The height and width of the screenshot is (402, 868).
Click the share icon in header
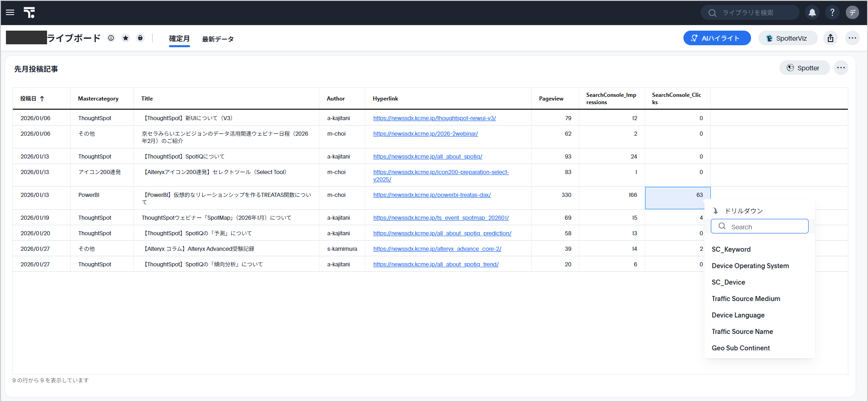pyautogui.click(x=831, y=38)
